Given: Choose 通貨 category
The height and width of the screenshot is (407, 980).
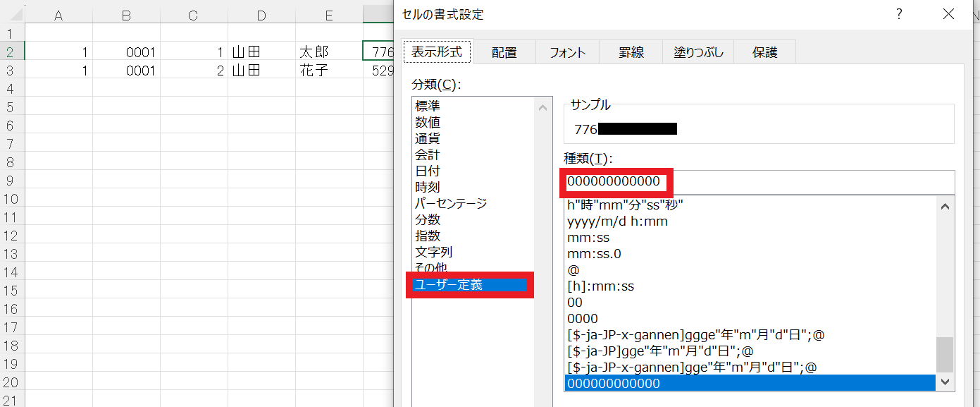Looking at the screenshot, I should [x=428, y=138].
